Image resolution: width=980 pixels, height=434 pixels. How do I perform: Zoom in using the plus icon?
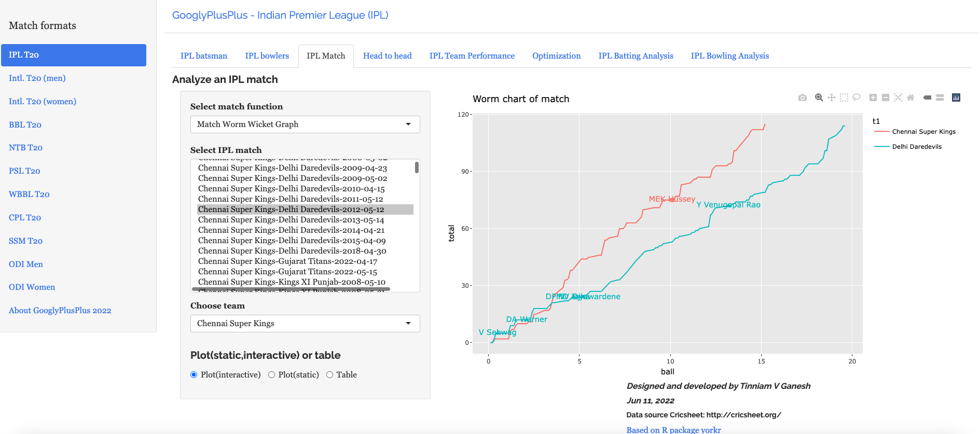coord(873,97)
